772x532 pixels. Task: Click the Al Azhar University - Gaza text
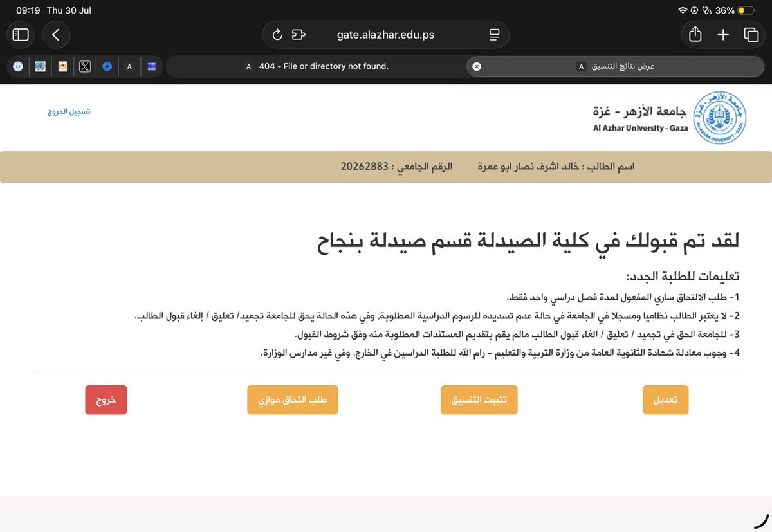641,128
